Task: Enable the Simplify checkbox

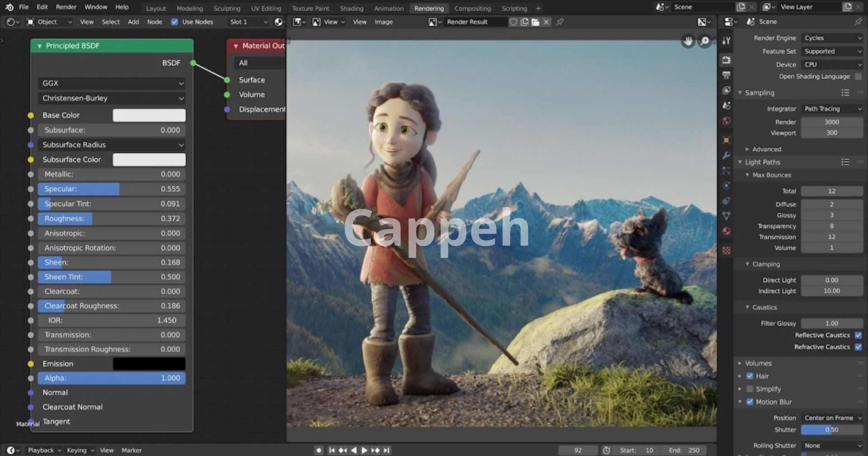Action: (750, 389)
